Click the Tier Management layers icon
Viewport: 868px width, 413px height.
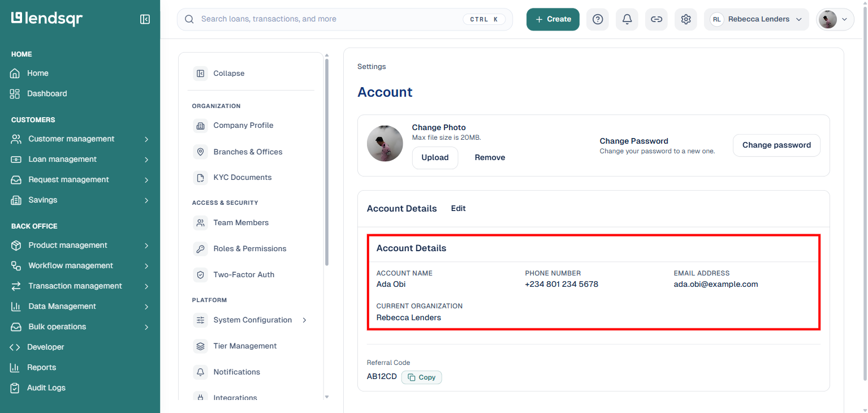click(201, 346)
